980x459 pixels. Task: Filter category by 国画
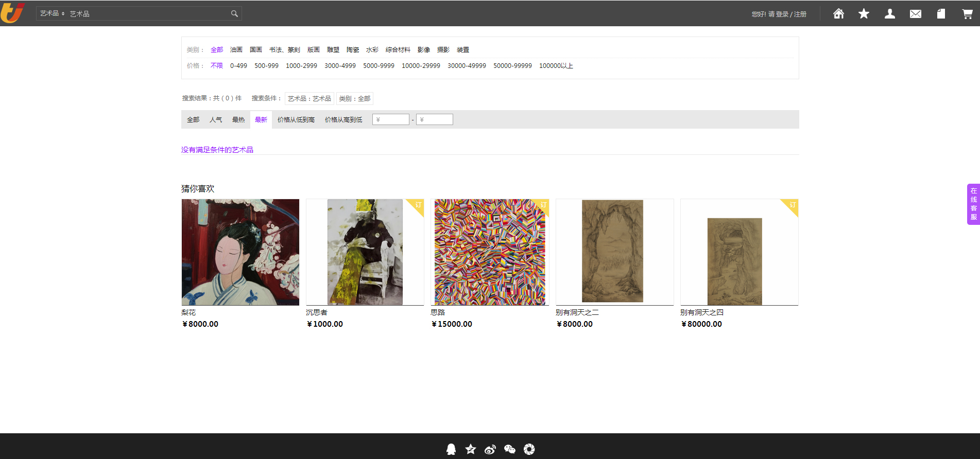click(256, 50)
